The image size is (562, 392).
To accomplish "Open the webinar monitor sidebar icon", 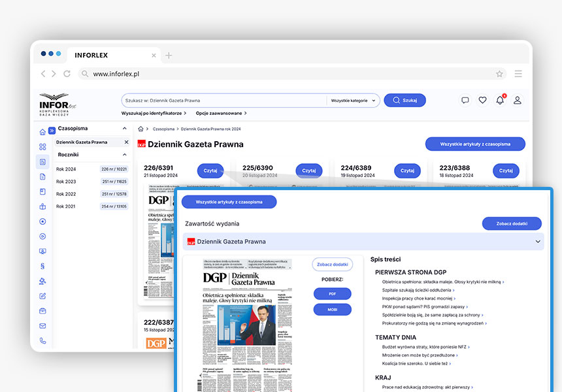I will [x=42, y=251].
